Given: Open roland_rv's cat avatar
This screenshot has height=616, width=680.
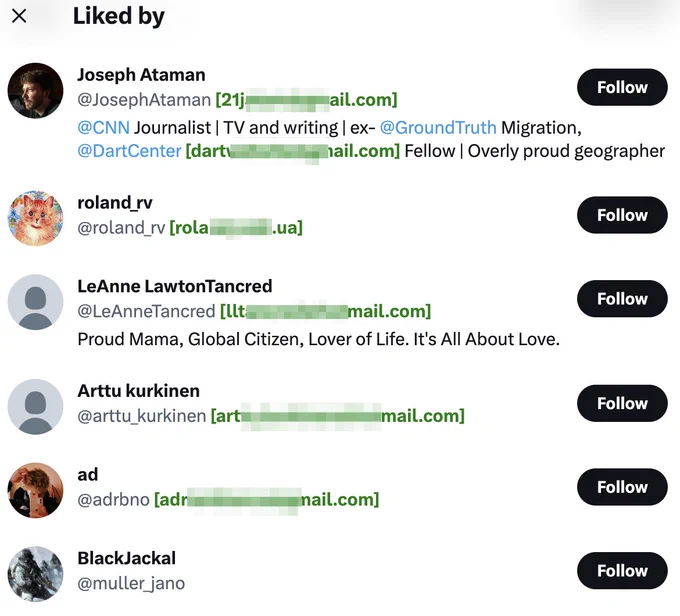Looking at the screenshot, I should click(x=36, y=218).
